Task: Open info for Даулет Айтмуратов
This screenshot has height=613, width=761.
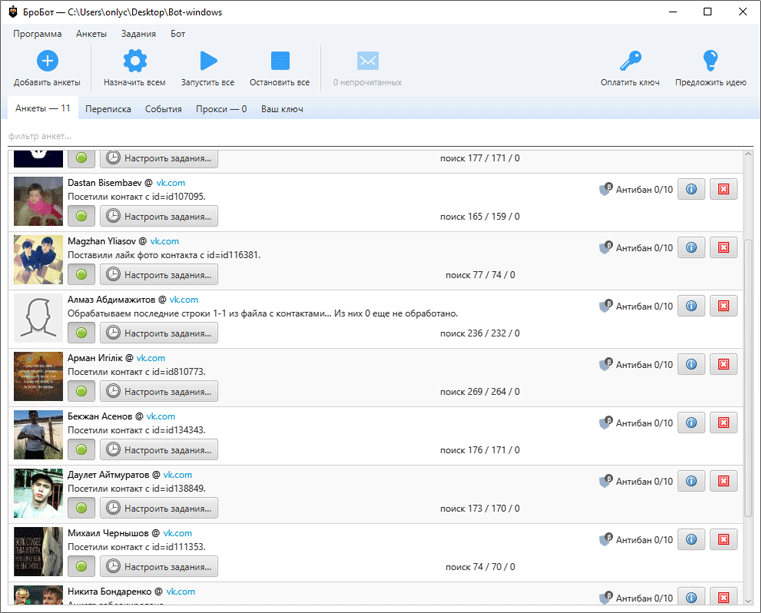Action: click(691, 481)
